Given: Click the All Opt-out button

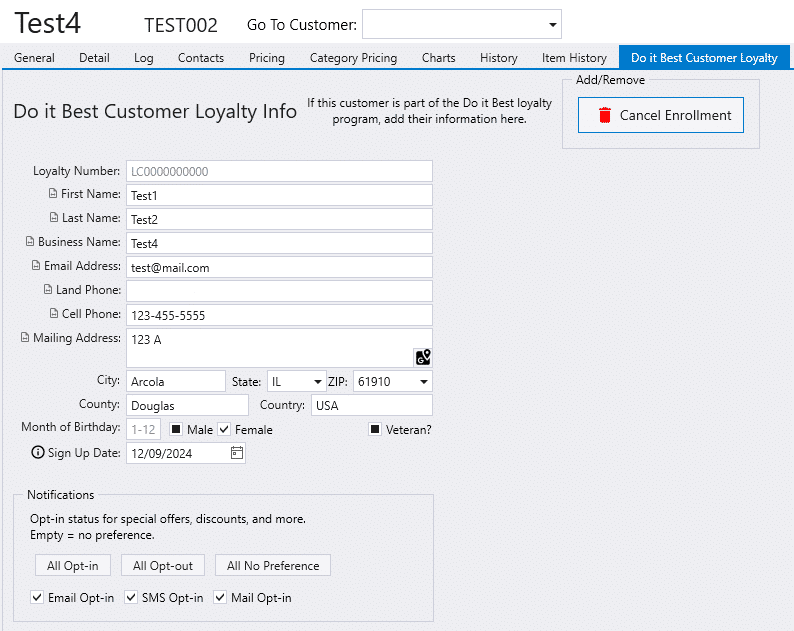Looking at the screenshot, I should [163, 565].
